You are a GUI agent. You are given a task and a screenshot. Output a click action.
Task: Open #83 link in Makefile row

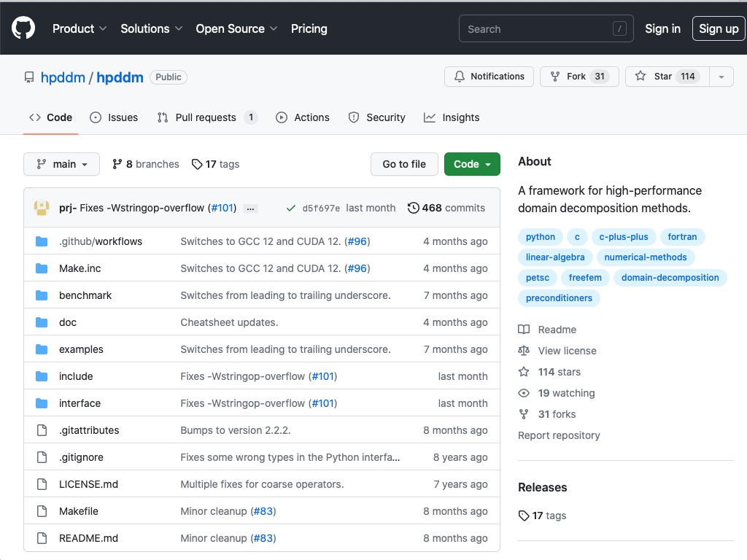pyautogui.click(x=263, y=511)
